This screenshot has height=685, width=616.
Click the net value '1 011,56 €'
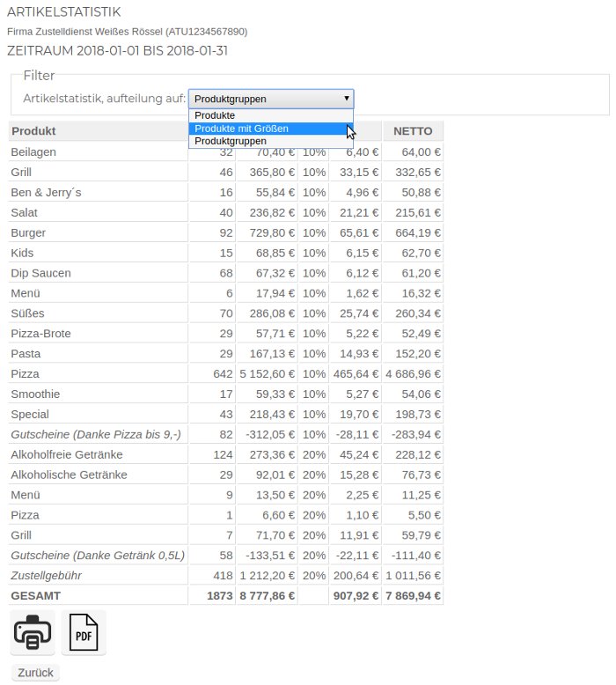point(413,575)
